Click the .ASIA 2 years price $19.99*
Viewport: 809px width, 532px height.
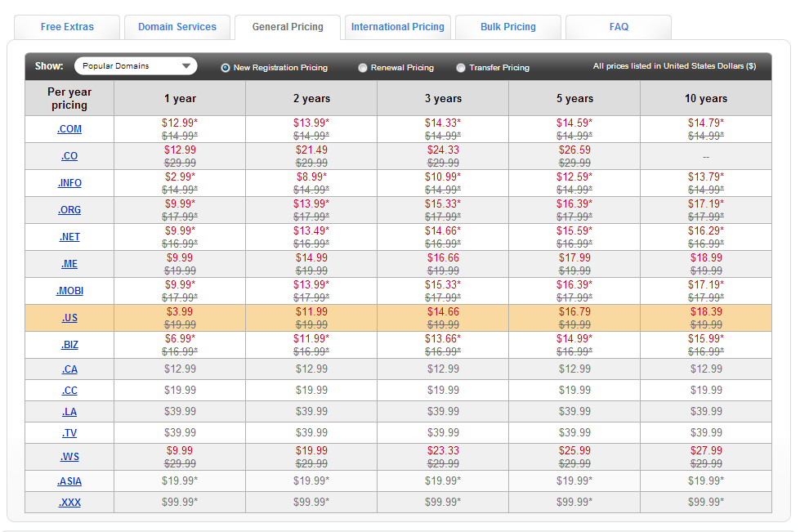(x=311, y=481)
